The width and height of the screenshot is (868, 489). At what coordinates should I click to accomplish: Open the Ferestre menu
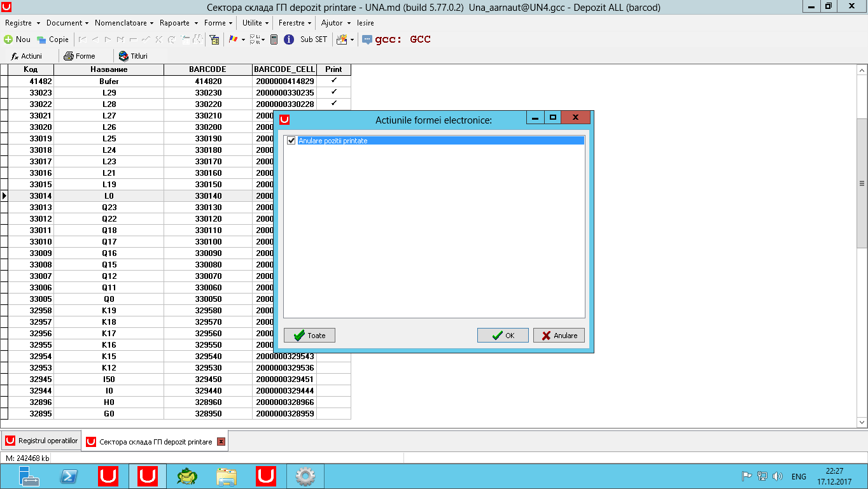(295, 23)
